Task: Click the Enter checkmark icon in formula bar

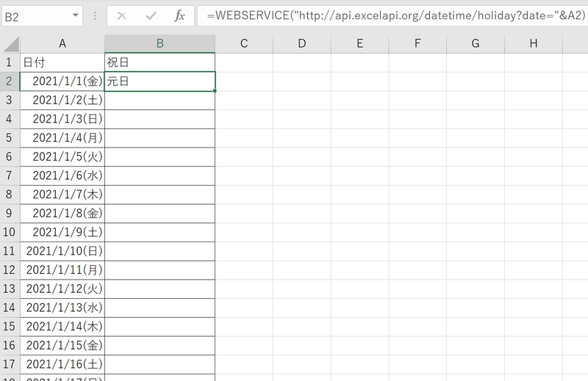Action: [x=151, y=16]
